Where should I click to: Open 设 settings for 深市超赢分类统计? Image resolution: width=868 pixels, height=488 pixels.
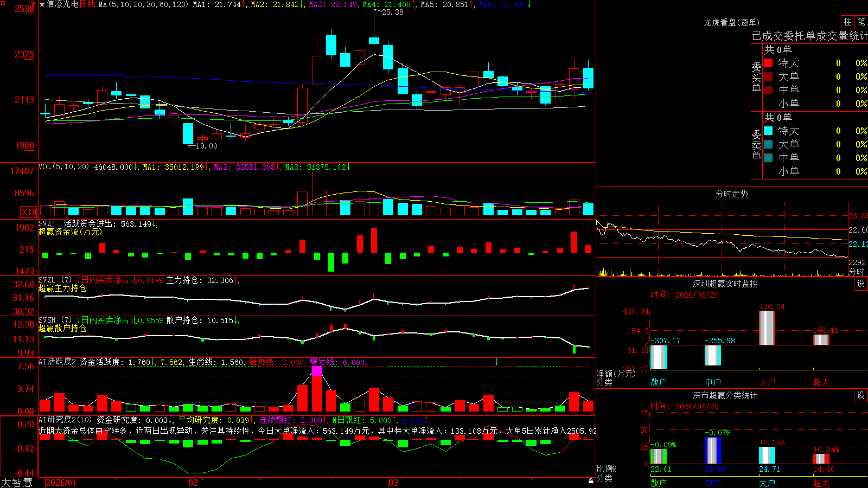pos(861,395)
